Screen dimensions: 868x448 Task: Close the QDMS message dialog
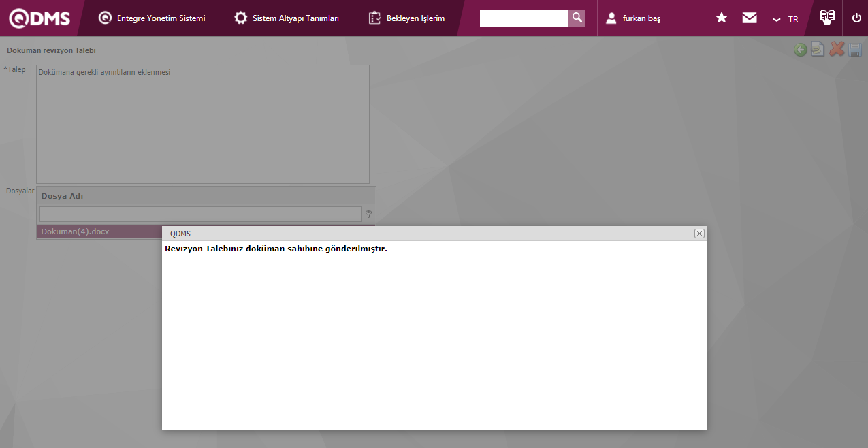[699, 234]
